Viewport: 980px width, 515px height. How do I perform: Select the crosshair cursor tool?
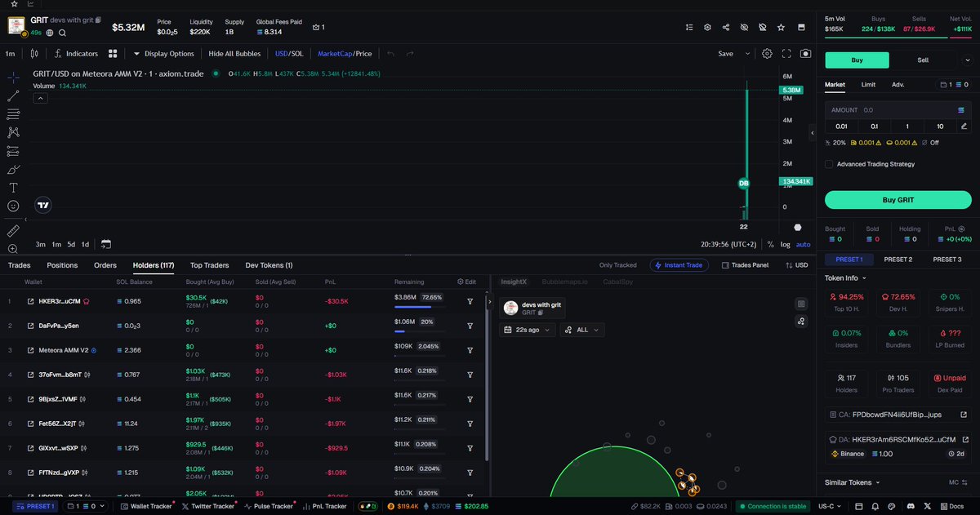pos(13,78)
